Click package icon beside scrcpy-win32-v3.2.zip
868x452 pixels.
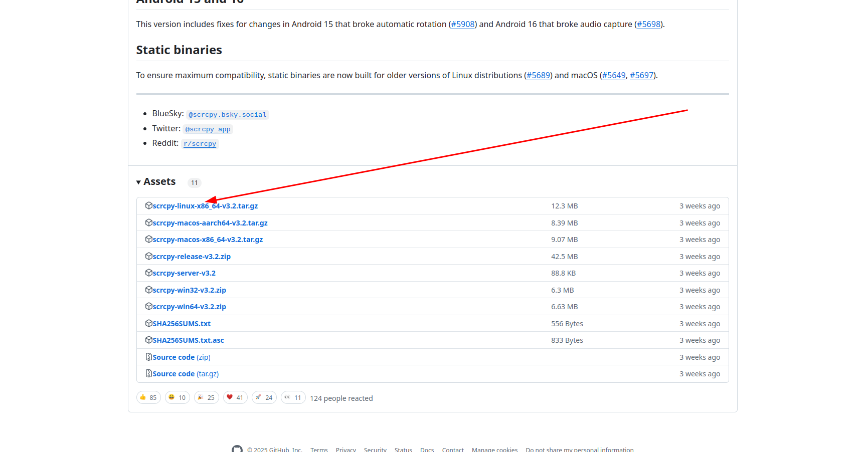coord(148,290)
